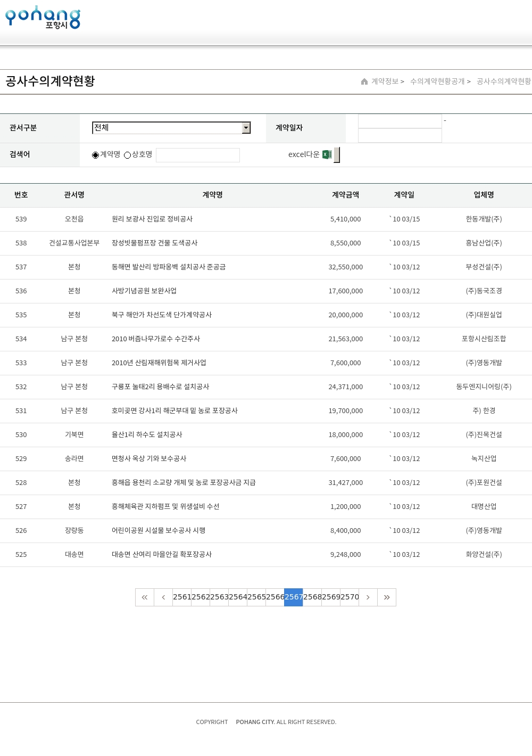Click the button next to the Excel icon
This screenshot has height=756, width=532.
click(x=337, y=155)
